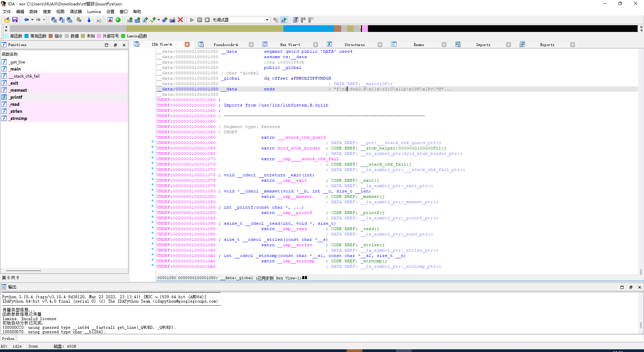The height and width of the screenshot is (352, 644).
Task: Click the blue down arrow jump icon
Action: click(x=89, y=20)
